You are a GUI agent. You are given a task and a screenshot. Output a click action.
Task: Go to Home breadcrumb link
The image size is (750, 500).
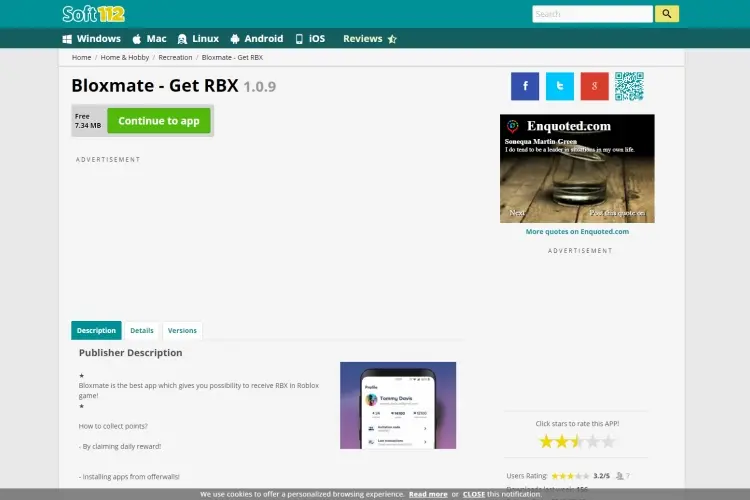(81, 57)
